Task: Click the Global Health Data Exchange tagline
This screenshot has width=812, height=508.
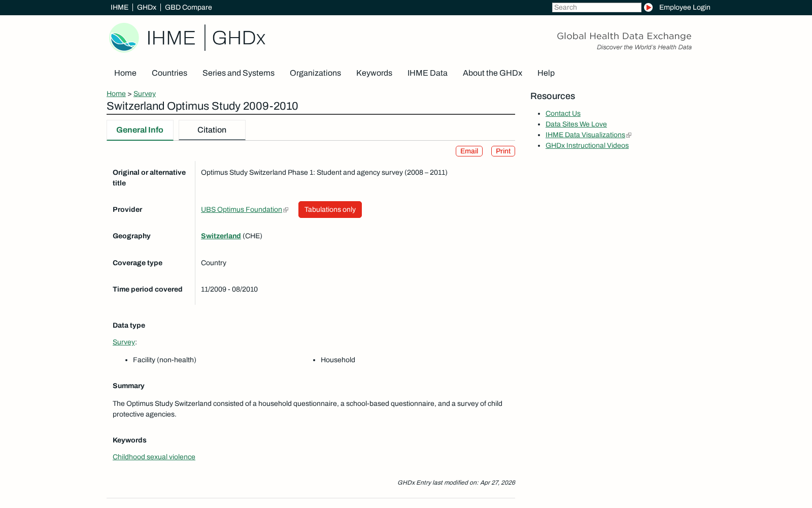Action: (x=624, y=36)
